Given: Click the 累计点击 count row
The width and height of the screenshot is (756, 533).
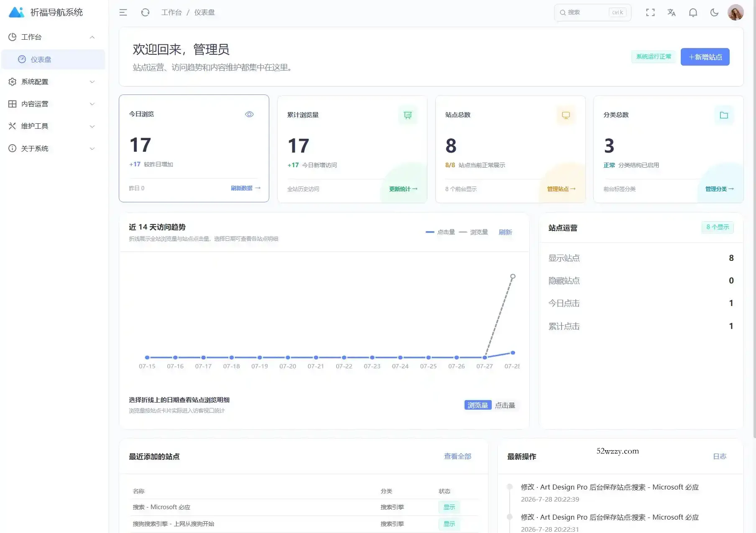Looking at the screenshot, I should point(641,326).
